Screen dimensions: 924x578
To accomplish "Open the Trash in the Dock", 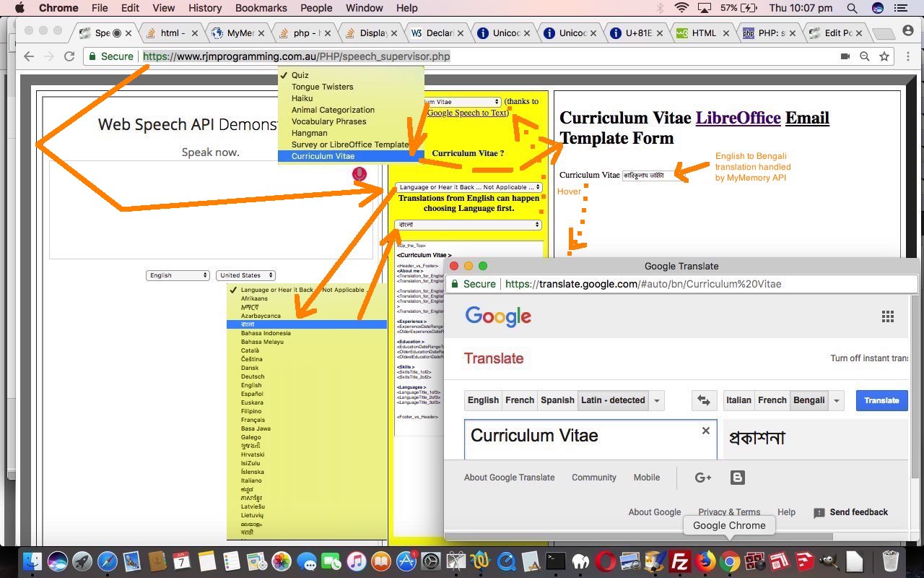I will coord(891,561).
